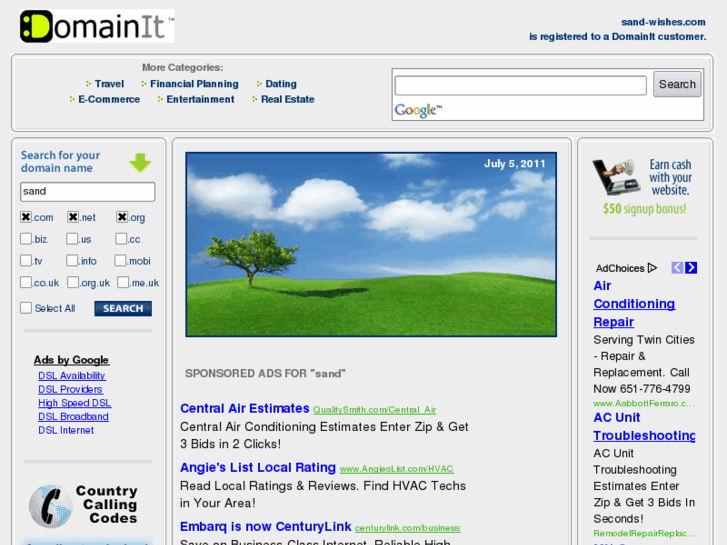Image resolution: width=727 pixels, height=545 pixels.
Task: Click the tree landscape banner image
Action: click(371, 244)
